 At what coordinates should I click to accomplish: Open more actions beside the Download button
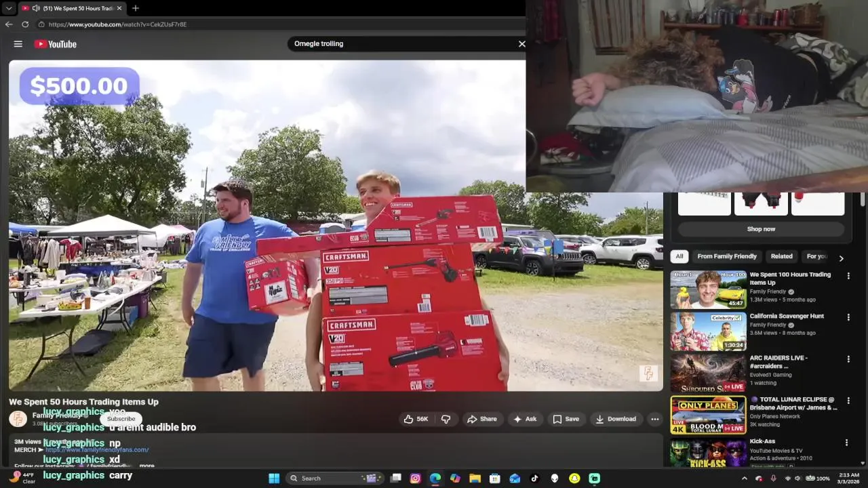(x=655, y=419)
